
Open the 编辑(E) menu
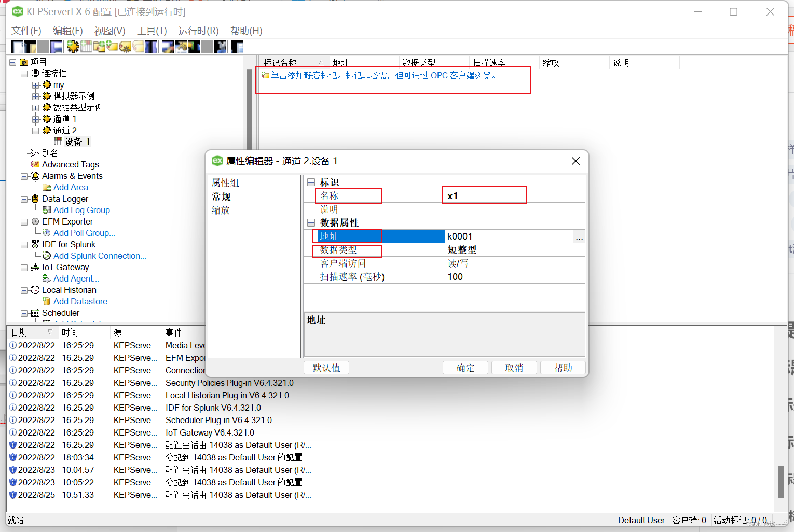coord(68,31)
